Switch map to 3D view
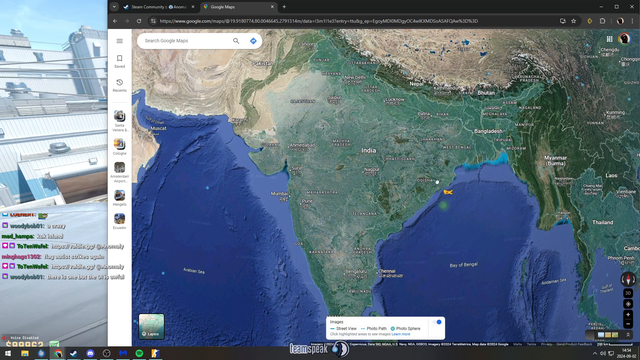The height and width of the screenshot is (360, 640). pyautogui.click(x=628, y=293)
